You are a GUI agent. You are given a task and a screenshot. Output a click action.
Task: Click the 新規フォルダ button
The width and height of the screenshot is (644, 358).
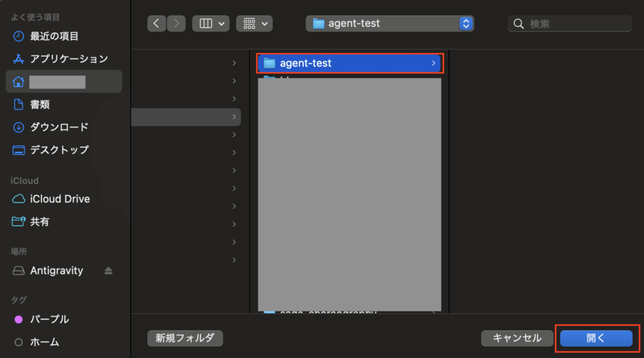(185, 338)
